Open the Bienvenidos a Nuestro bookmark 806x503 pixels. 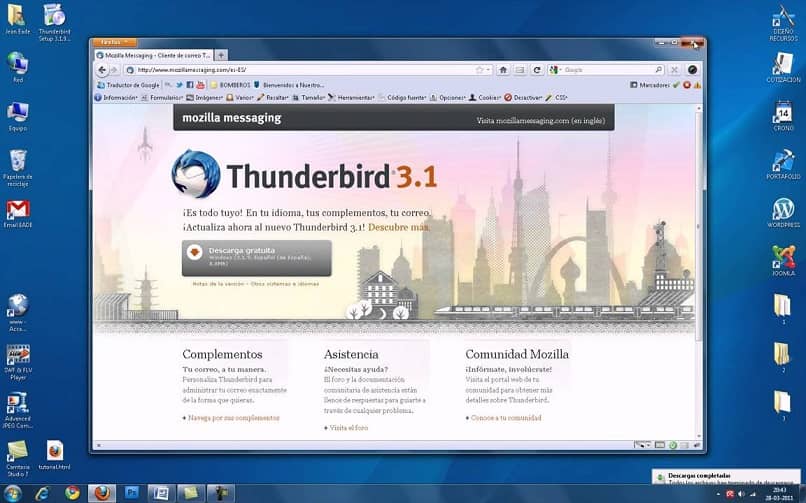pyautogui.click(x=289, y=85)
